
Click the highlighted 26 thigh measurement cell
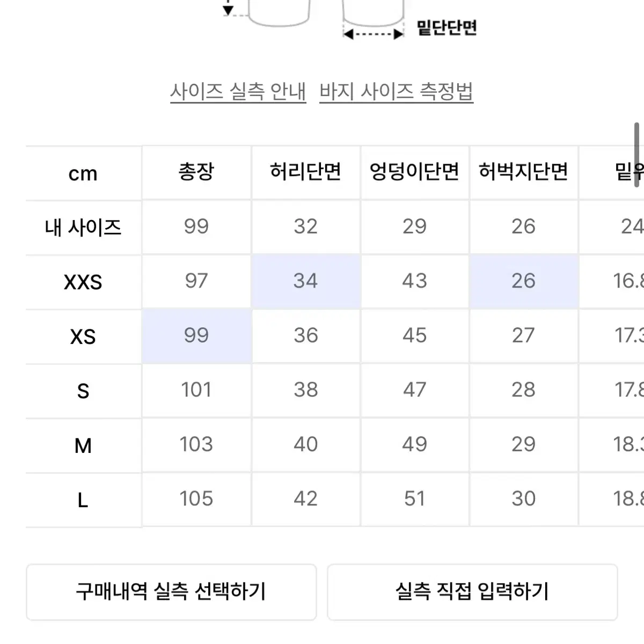click(523, 281)
